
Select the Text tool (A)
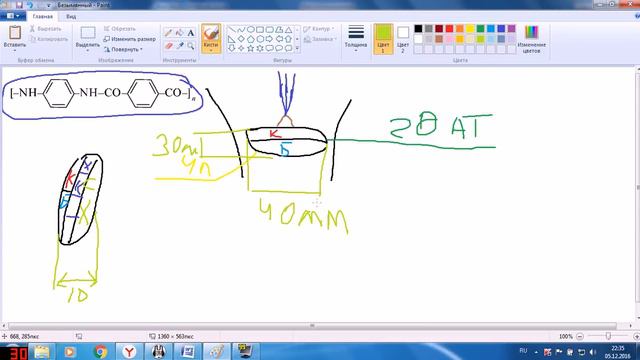click(191, 33)
